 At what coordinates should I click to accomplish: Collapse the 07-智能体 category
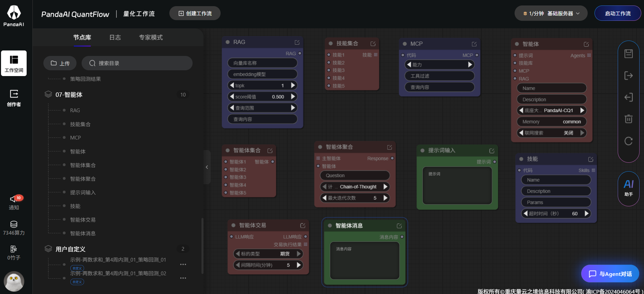pos(48,94)
